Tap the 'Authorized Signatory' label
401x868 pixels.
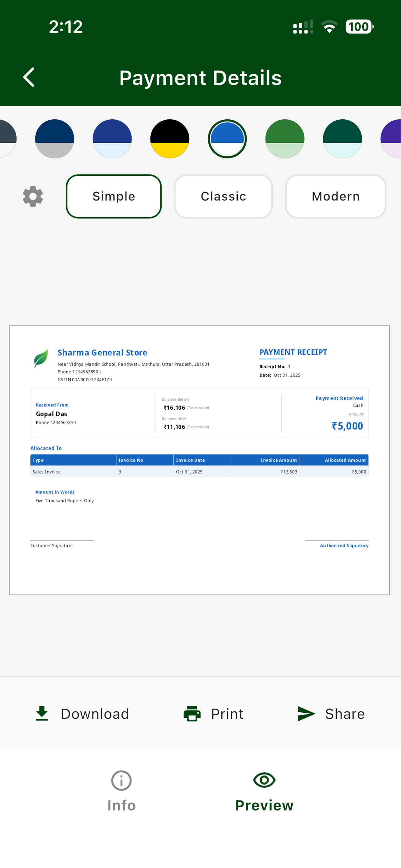pos(344,546)
